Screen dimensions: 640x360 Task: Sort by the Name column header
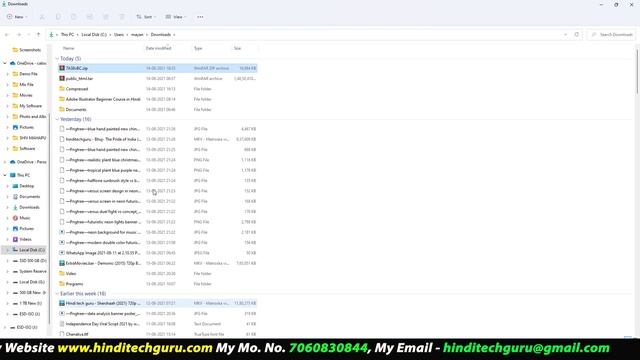click(x=69, y=48)
